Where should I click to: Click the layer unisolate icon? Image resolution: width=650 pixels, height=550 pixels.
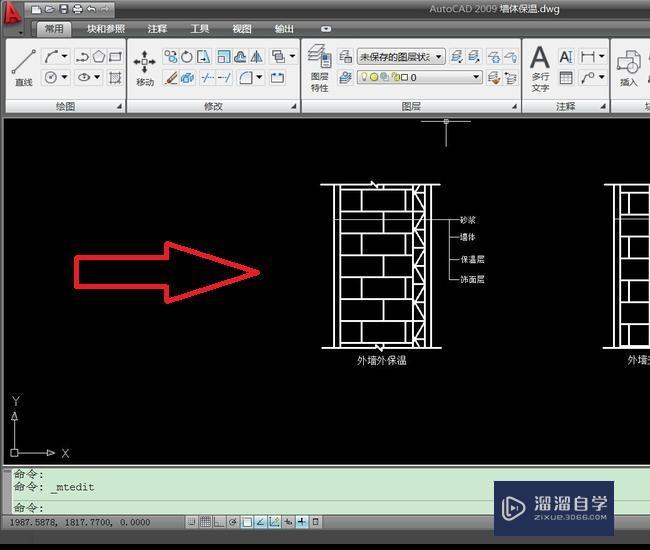coord(473,57)
